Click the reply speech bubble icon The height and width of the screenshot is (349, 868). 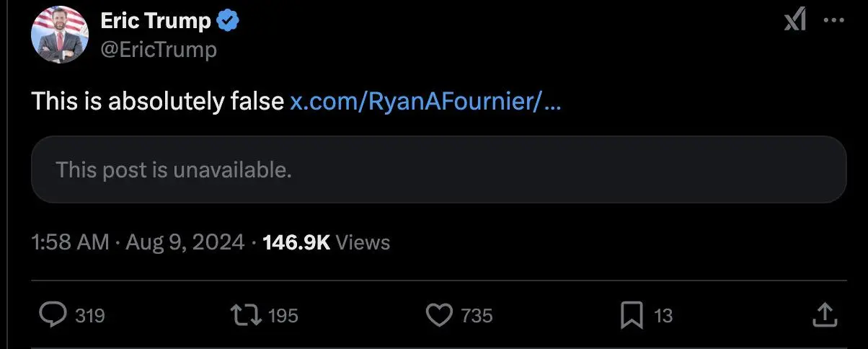pyautogui.click(x=53, y=315)
